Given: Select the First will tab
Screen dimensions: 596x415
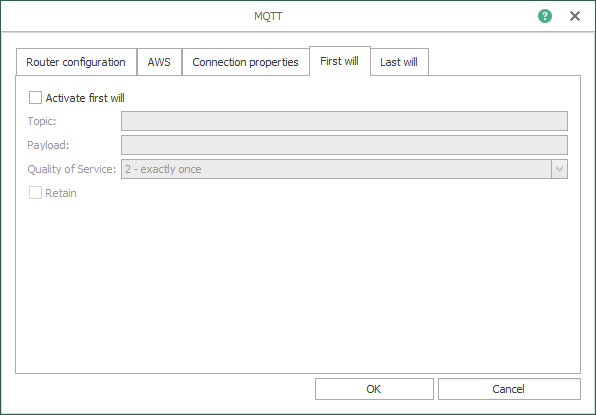Looking at the screenshot, I should (x=340, y=61).
